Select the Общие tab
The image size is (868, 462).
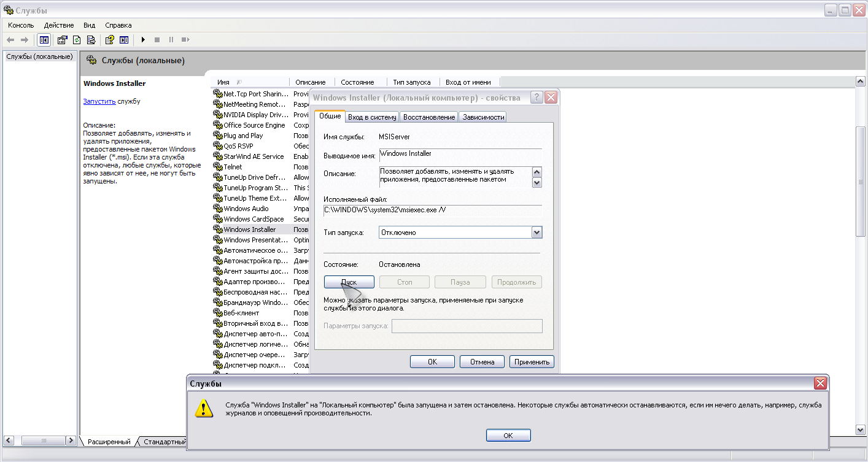pyautogui.click(x=330, y=116)
